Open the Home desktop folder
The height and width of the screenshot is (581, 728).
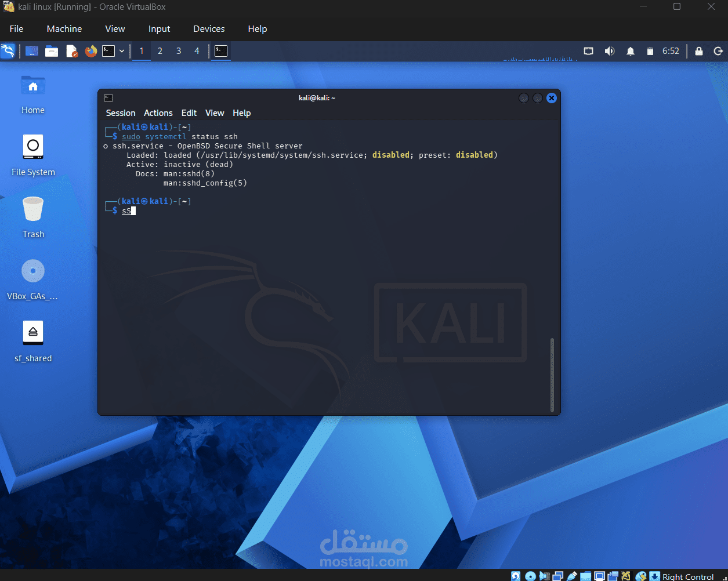[33, 95]
